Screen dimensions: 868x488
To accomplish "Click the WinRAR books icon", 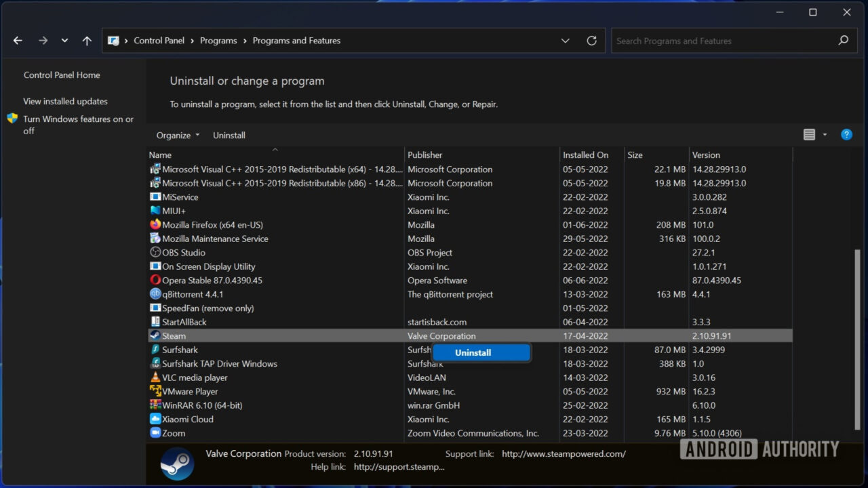I will pos(156,405).
